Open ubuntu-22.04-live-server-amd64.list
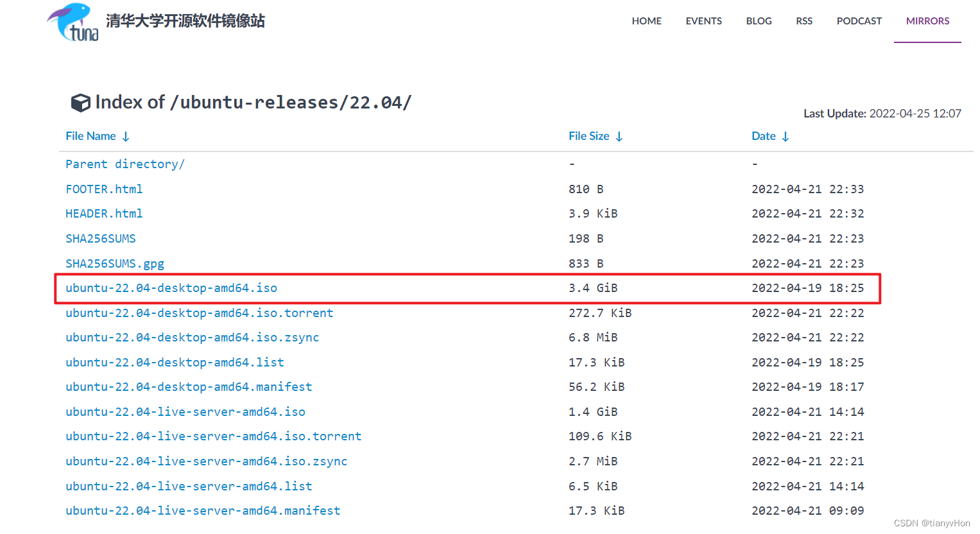This screenshot has height=534, width=980. point(189,487)
